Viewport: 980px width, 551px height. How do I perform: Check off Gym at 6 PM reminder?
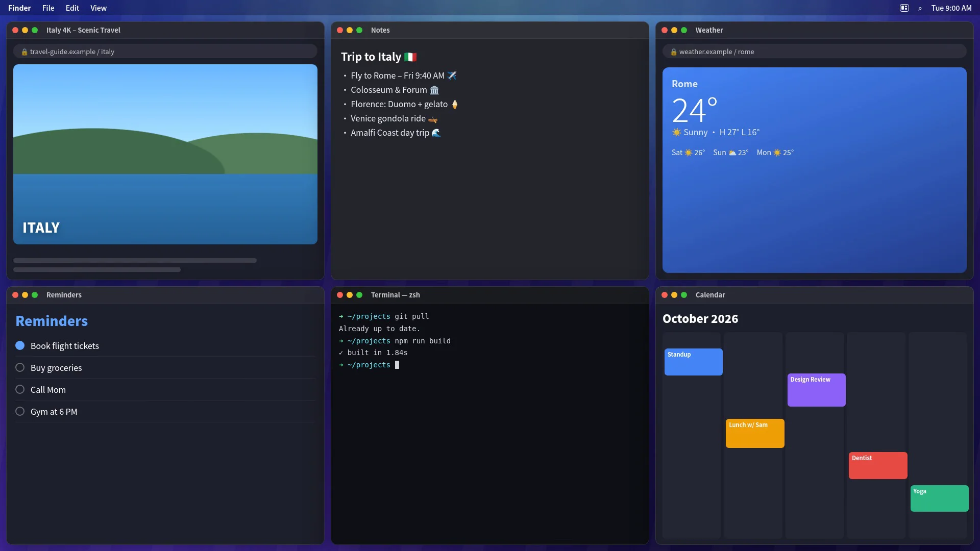coord(20,411)
